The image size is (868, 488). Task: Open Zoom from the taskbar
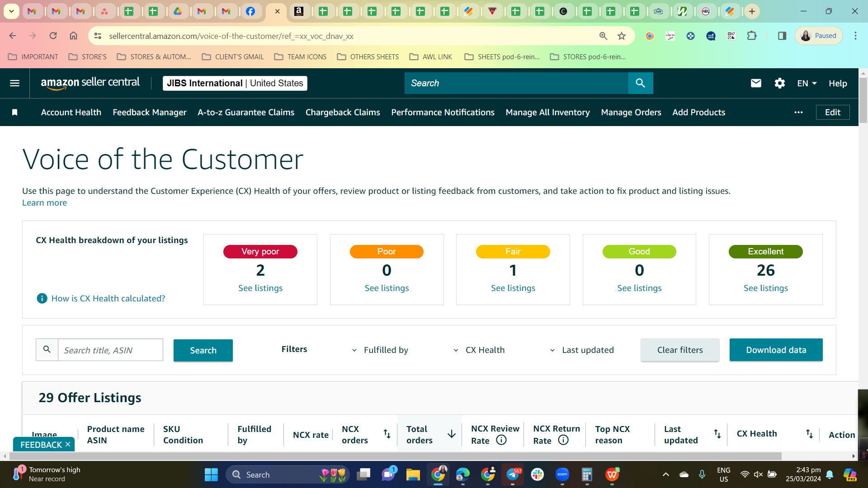coord(562,474)
